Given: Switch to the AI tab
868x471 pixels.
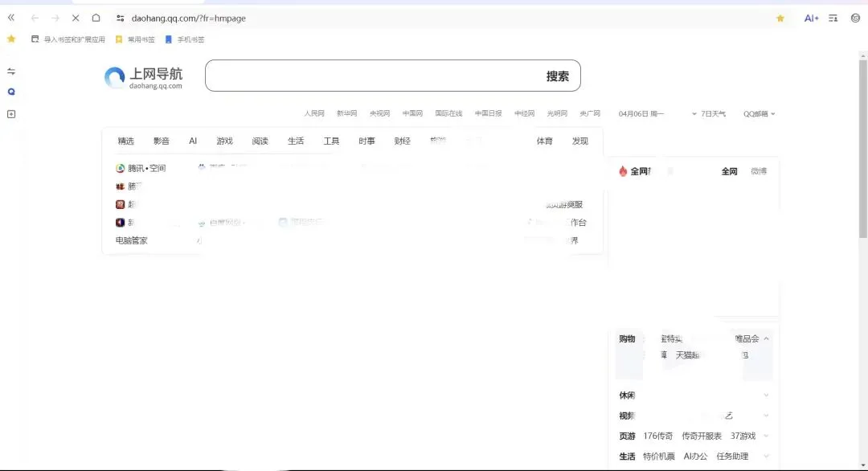Looking at the screenshot, I should 193,141.
